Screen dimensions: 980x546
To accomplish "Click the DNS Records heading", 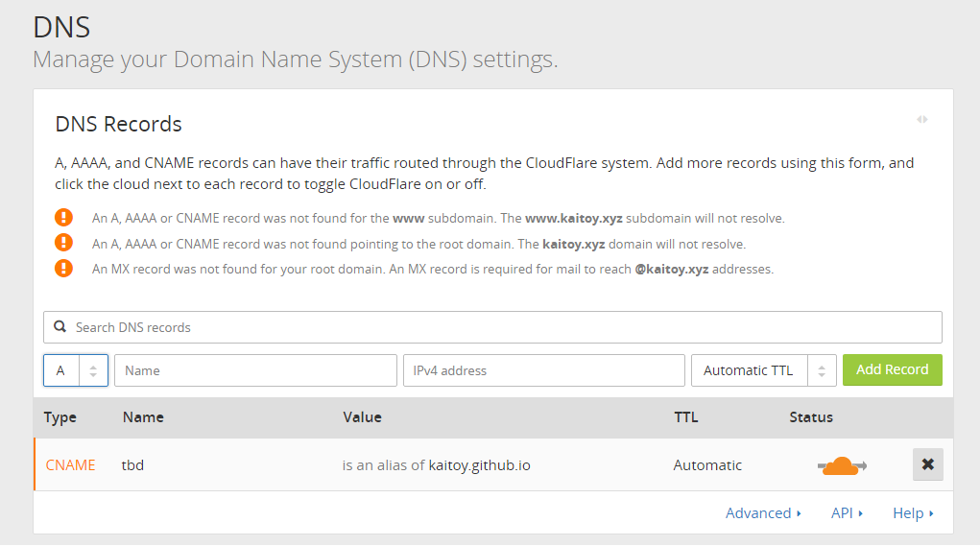I will pos(118,124).
